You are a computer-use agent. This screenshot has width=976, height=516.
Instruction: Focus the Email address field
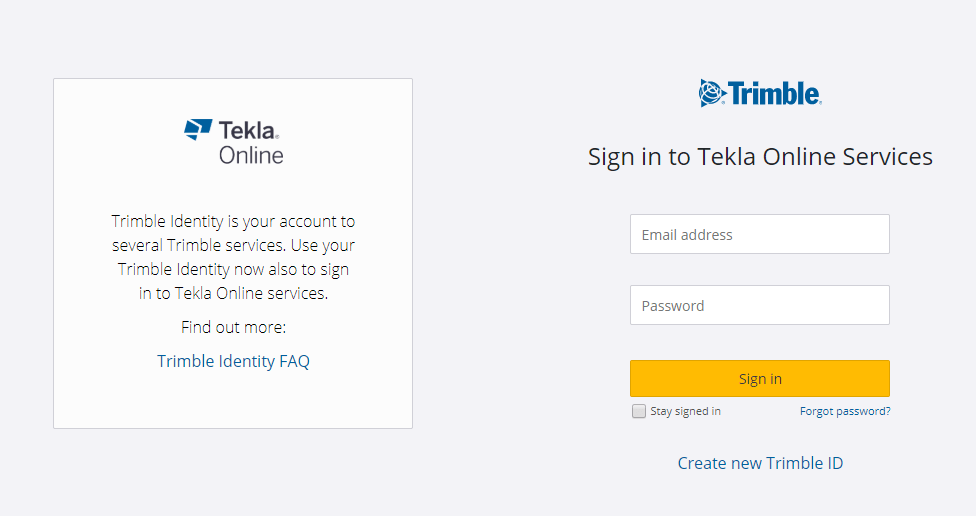point(759,234)
